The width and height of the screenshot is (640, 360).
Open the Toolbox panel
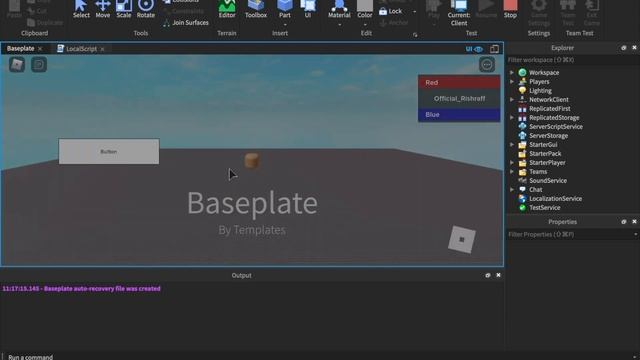[256, 9]
